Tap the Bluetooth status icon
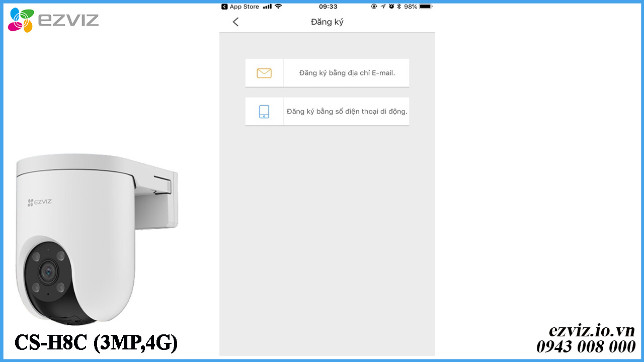The image size is (644, 362). (x=399, y=7)
